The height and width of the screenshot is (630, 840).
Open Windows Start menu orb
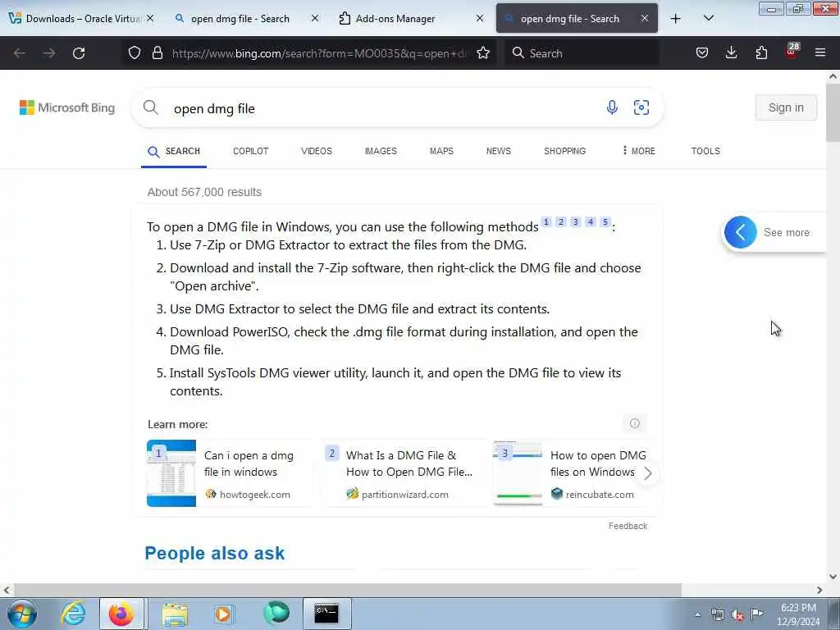[22, 614]
